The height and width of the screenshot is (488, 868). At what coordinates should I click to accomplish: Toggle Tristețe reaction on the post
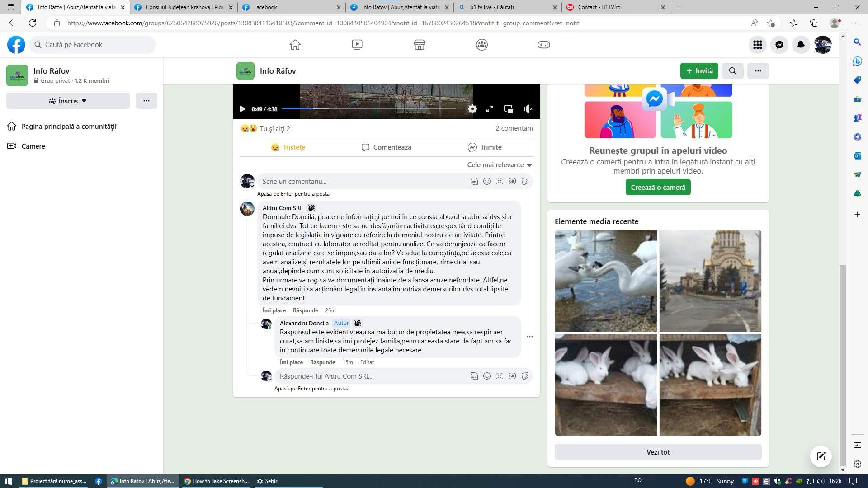[288, 147]
